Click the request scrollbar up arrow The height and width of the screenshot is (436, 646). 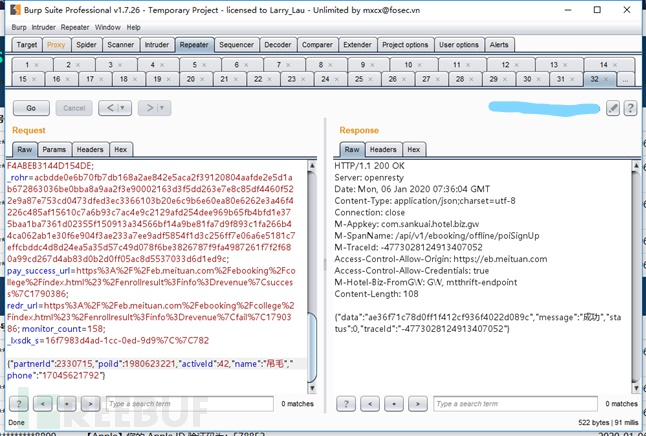tap(312, 166)
